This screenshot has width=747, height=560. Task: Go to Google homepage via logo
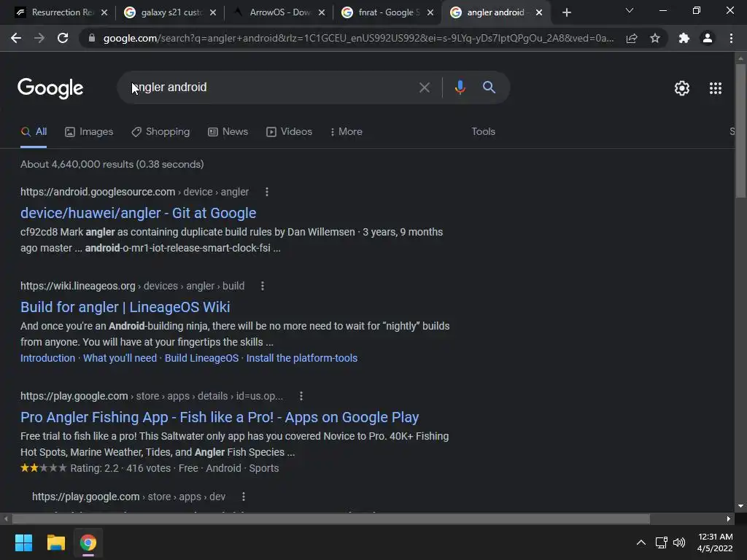pos(50,88)
